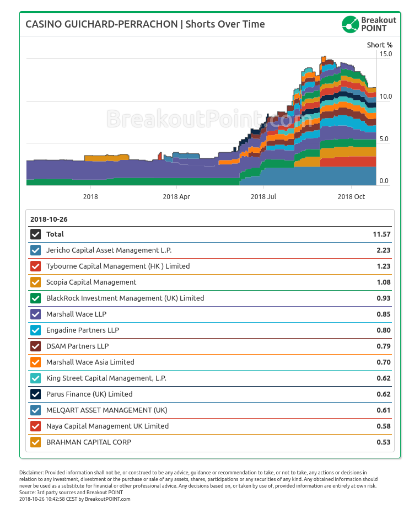Uncheck Jericho Capital Asset Management checkbox
The height and width of the screenshot is (508, 420).
click(x=36, y=250)
